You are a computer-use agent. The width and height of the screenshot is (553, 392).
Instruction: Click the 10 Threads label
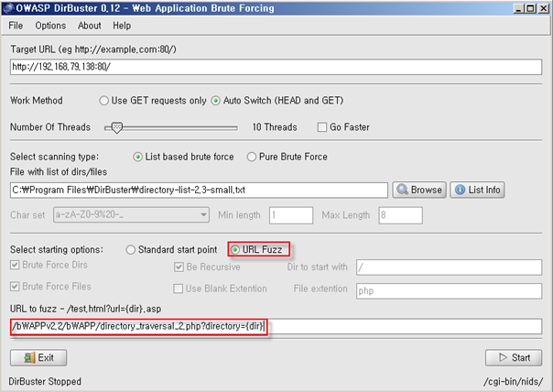[275, 127]
